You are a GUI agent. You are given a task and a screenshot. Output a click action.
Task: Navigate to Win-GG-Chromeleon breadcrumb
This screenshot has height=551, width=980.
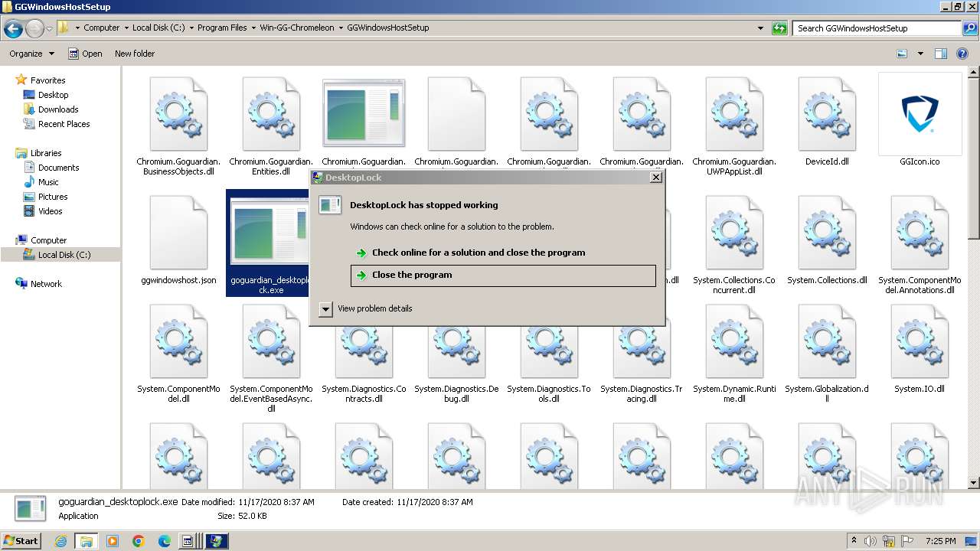(297, 28)
